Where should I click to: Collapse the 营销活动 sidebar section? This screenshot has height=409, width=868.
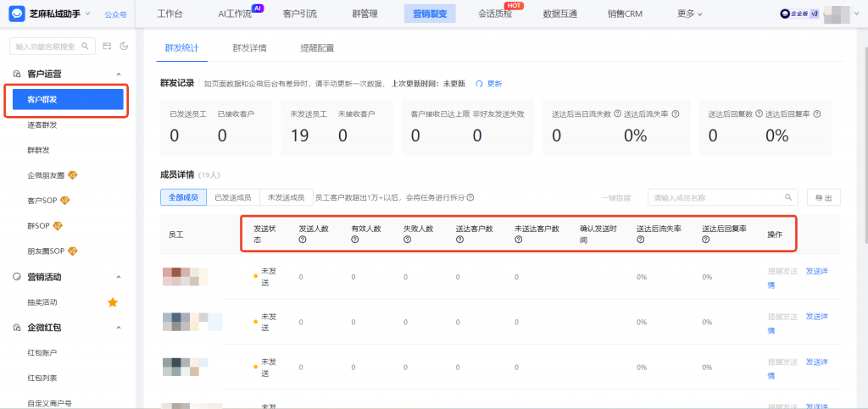pos(118,277)
